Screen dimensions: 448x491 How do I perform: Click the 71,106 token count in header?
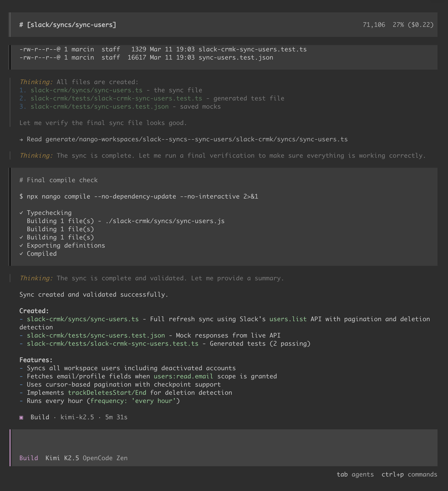374,25
